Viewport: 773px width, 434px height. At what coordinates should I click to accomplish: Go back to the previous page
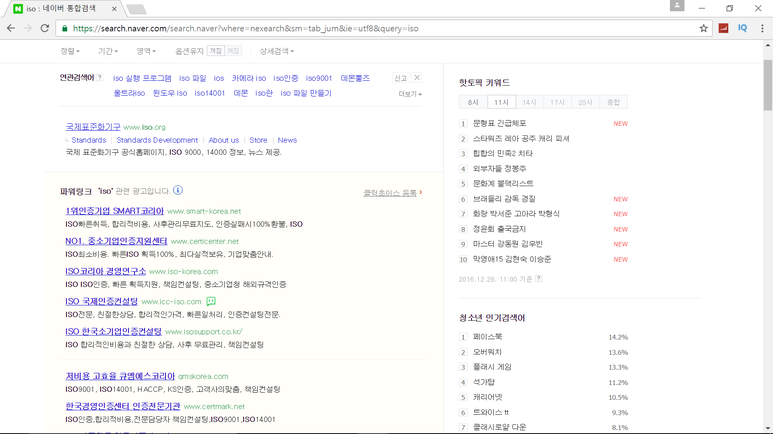(x=11, y=28)
